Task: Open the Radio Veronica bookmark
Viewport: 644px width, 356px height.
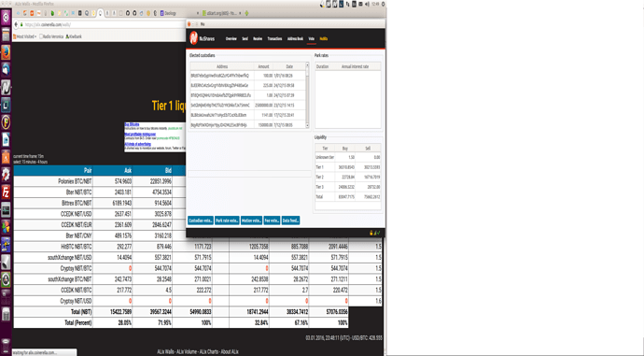Action: [51, 36]
